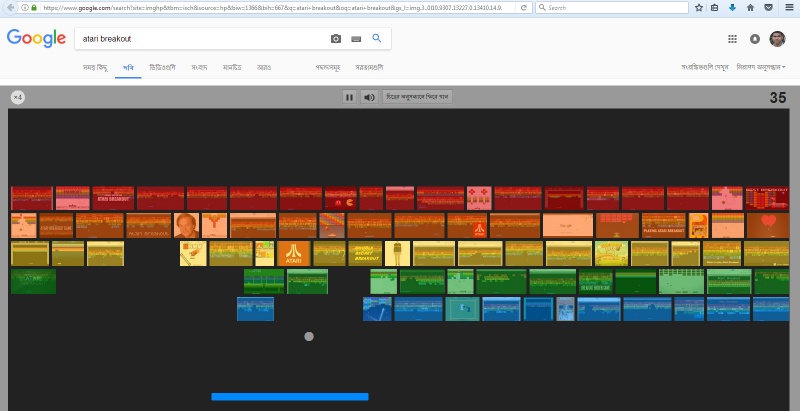The image size is (800, 411).
Task: Bookmark this page with the star icon
Action: (x=699, y=8)
